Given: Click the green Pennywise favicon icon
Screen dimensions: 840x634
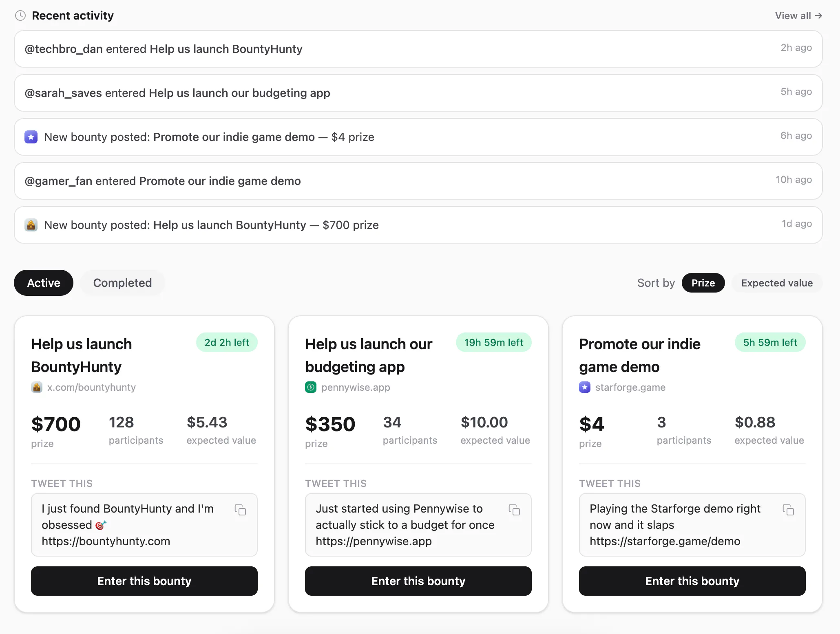Looking at the screenshot, I should coord(311,387).
